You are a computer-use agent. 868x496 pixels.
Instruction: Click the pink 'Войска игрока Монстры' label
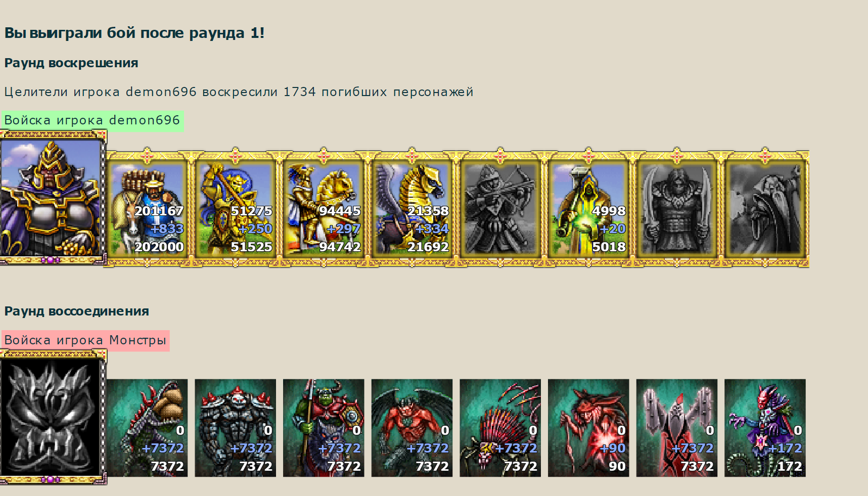(x=85, y=340)
